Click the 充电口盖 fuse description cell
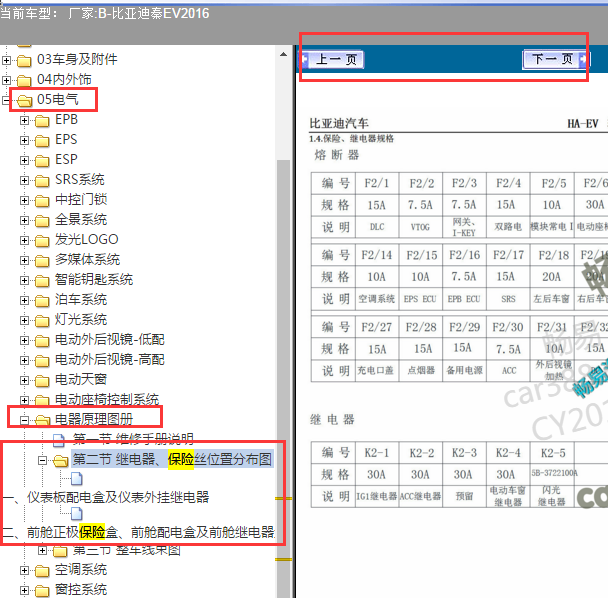Image resolution: width=608 pixels, height=598 pixels. (375, 371)
